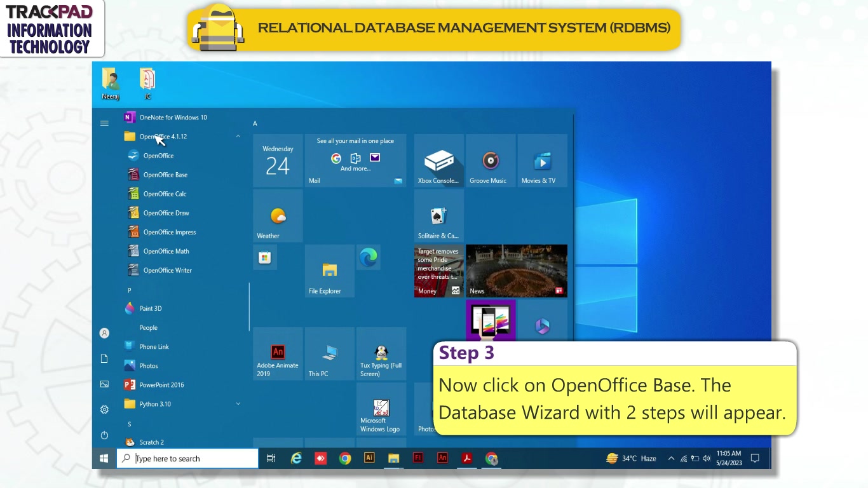Open the notification center icon

tap(756, 458)
